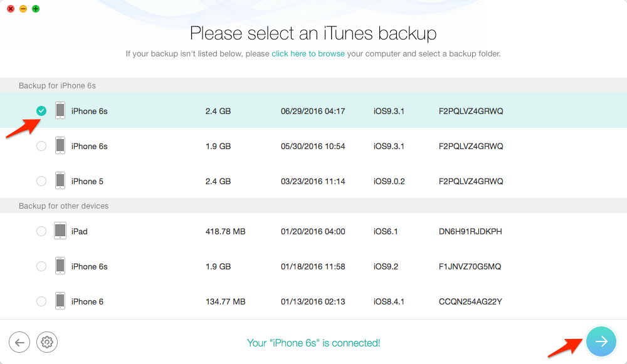Viewport: 627px width, 364px height.
Task: Click the iOS9.0.2 version text
Action: [x=389, y=182]
